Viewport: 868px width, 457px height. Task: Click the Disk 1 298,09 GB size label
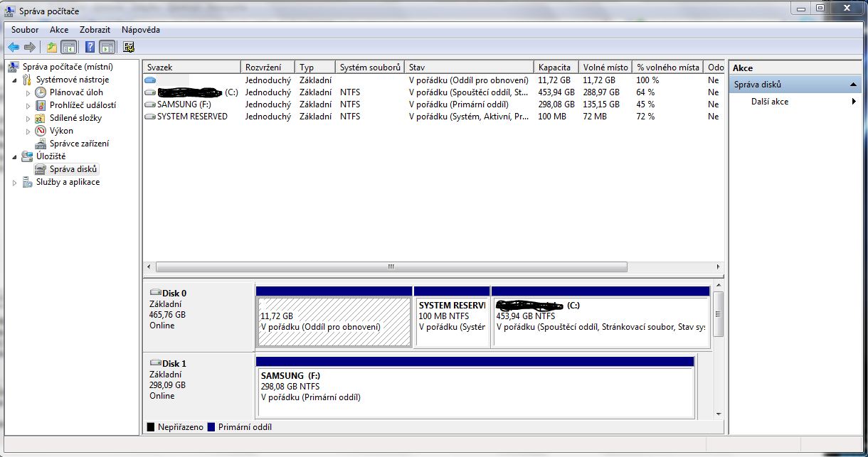[x=167, y=385]
